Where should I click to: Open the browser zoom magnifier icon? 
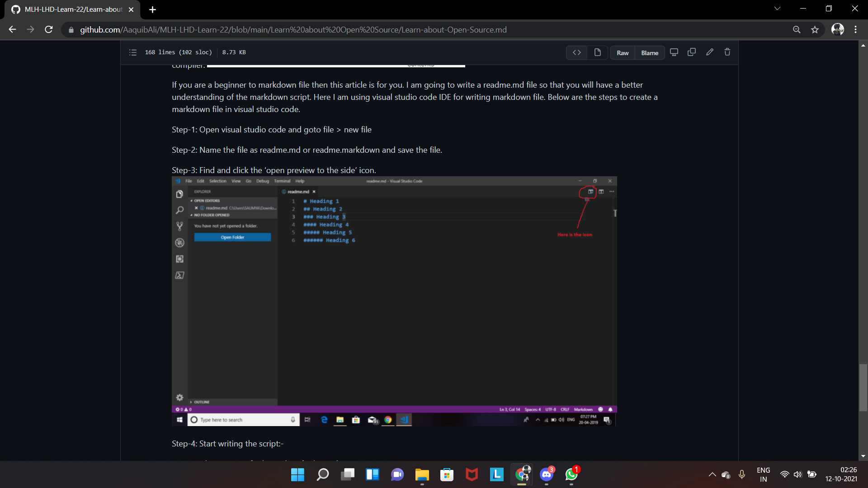coord(797,30)
